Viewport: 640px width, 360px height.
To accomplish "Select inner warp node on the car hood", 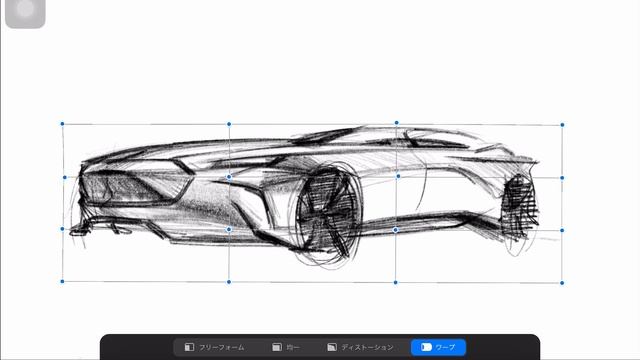I will pos(229,177).
